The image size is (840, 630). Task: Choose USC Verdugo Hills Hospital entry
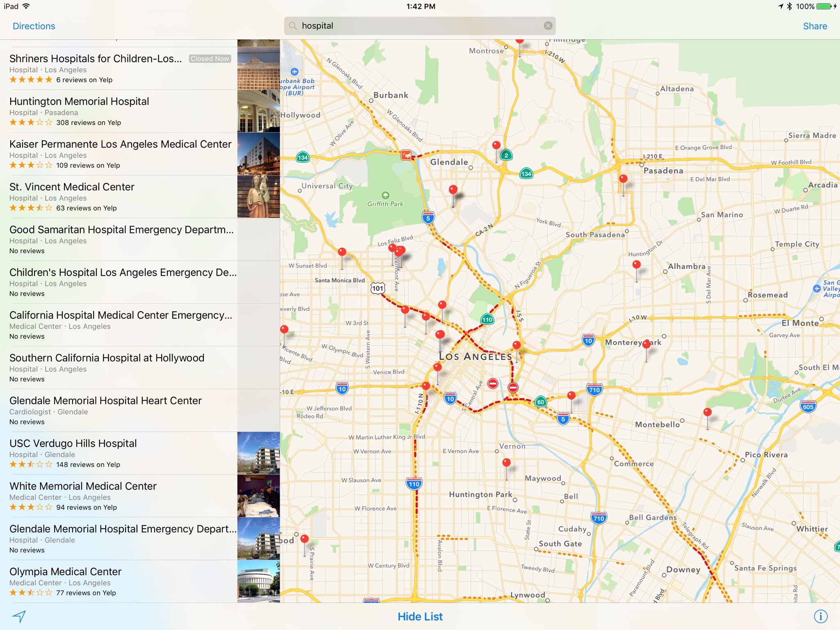[x=119, y=453]
